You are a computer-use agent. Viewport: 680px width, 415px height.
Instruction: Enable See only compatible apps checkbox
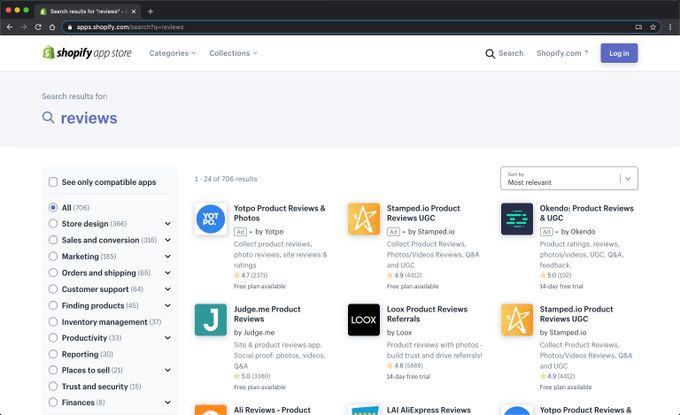[x=53, y=182]
